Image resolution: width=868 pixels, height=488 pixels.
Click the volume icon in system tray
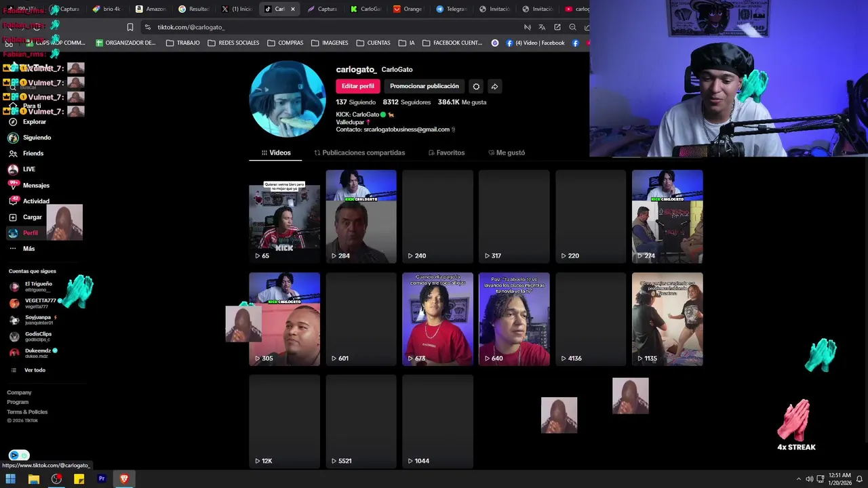(809, 479)
